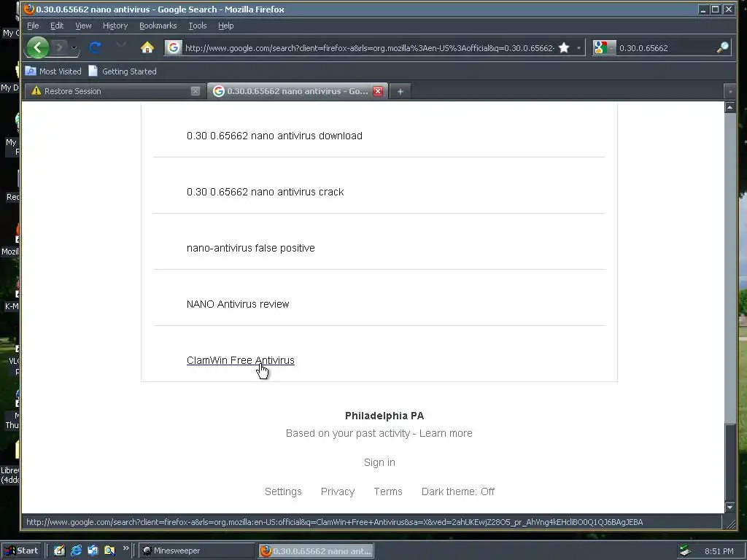
Task: Open 'ClamWin Free Antivirus' related search
Action: [241, 360]
